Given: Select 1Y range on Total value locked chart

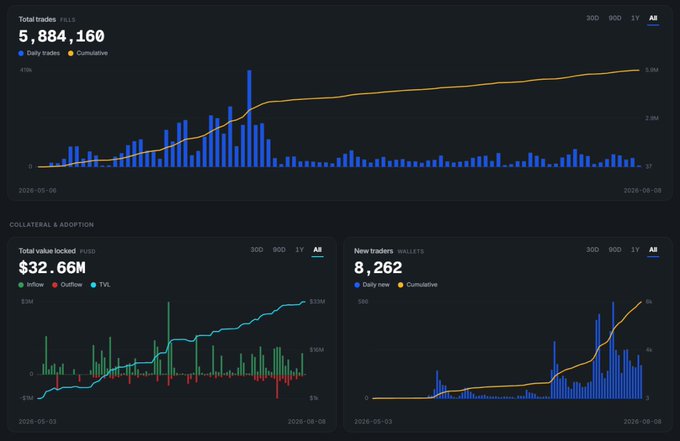Looking at the screenshot, I should (x=299, y=250).
